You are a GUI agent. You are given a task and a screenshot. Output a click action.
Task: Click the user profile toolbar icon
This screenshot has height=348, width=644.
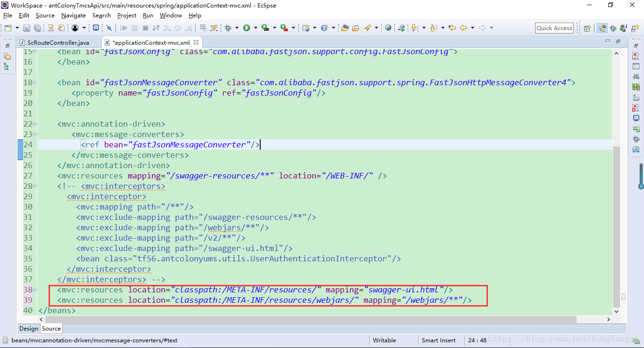click(75, 28)
